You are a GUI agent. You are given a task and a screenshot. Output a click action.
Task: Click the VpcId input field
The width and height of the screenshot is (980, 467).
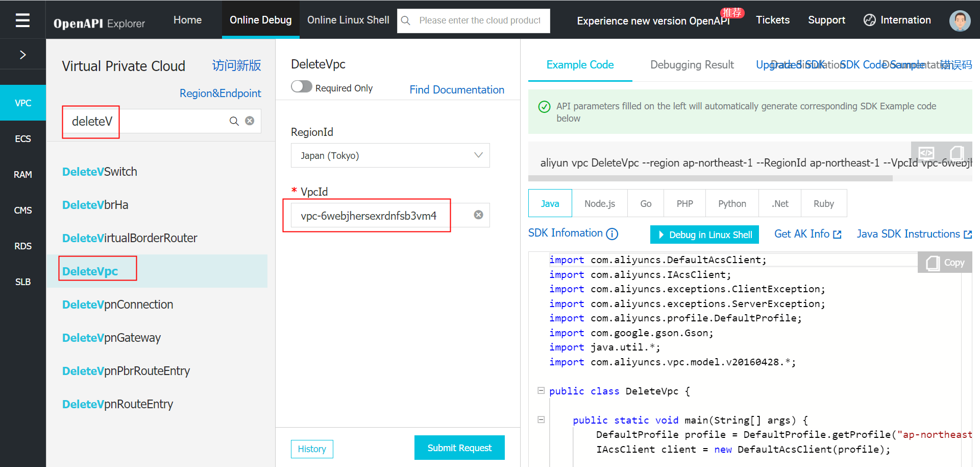pyautogui.click(x=390, y=215)
